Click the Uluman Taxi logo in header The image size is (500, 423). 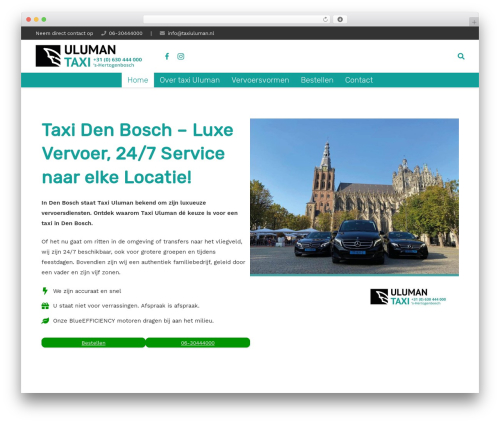89,56
